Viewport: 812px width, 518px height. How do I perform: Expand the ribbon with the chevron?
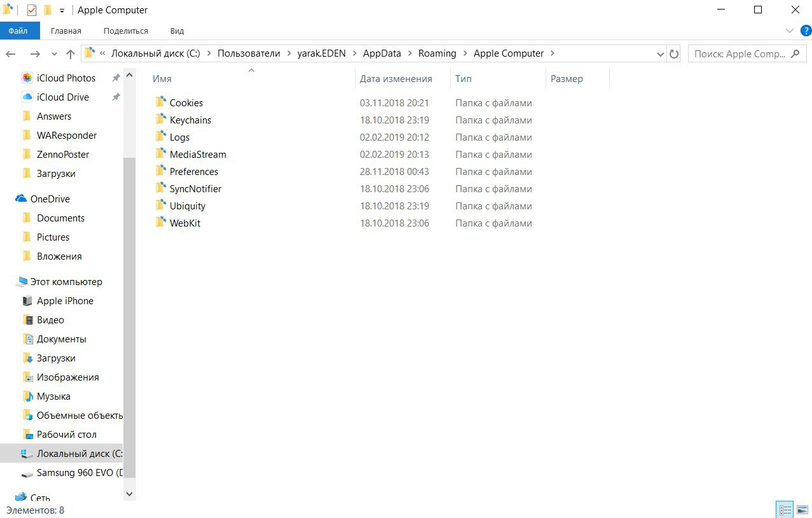coord(790,31)
